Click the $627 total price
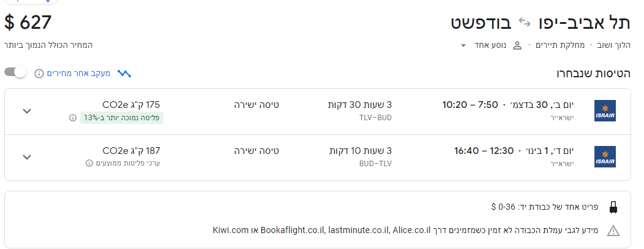644x249 pixels. 28,23
